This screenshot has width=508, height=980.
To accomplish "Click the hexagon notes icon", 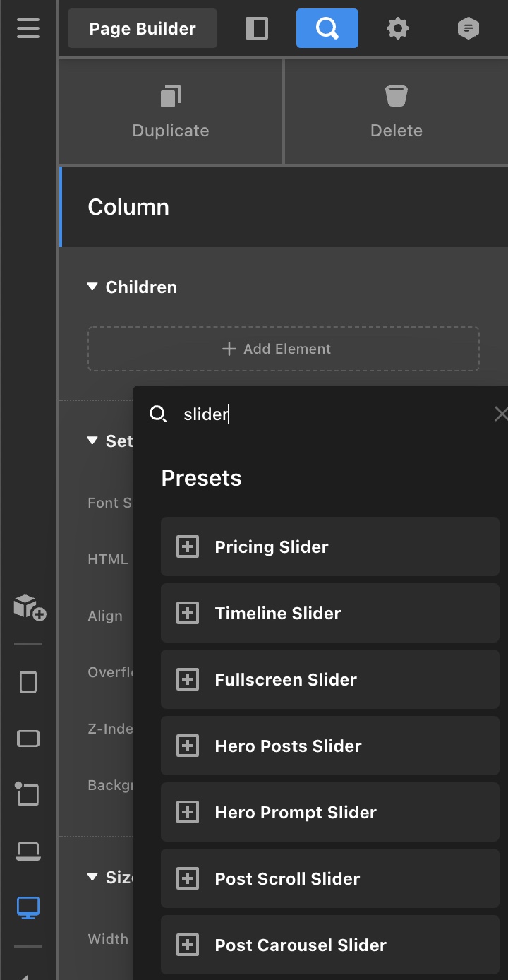I will [x=468, y=28].
